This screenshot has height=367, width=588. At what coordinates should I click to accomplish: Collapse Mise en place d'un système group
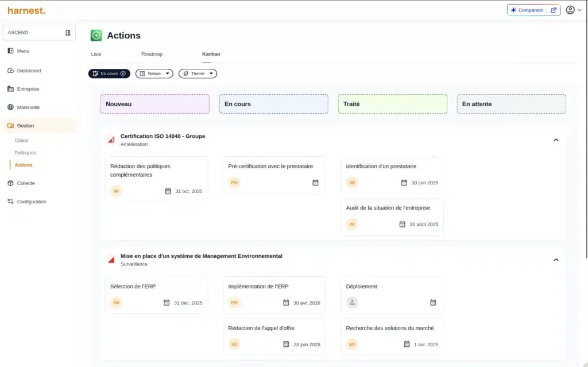coord(556,260)
